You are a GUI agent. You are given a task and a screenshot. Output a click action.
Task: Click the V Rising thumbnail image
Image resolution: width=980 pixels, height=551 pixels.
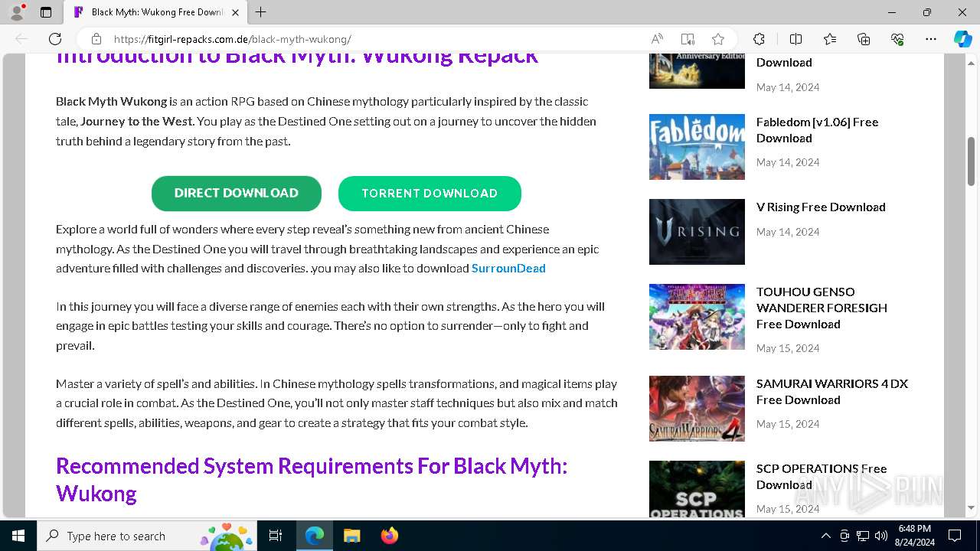pos(697,232)
